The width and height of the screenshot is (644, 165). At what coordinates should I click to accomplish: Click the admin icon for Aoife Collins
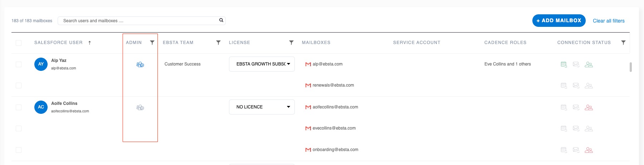point(140,107)
